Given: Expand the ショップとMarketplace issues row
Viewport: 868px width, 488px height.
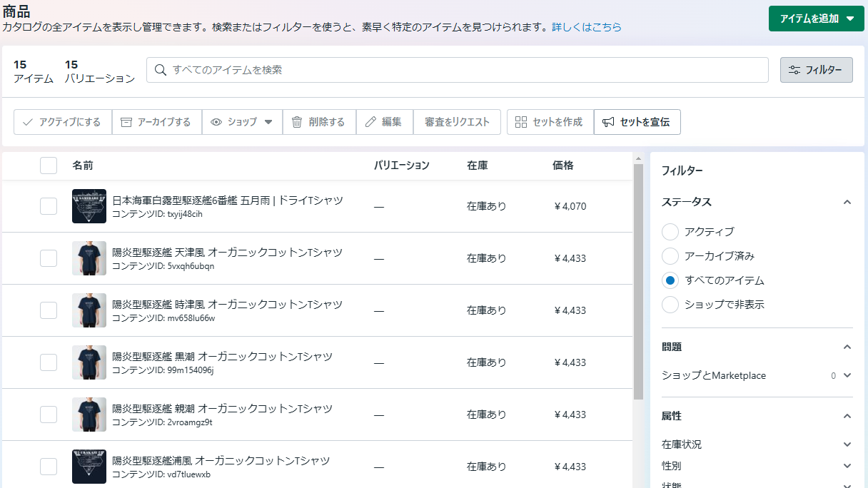Looking at the screenshot, I should coord(757,375).
